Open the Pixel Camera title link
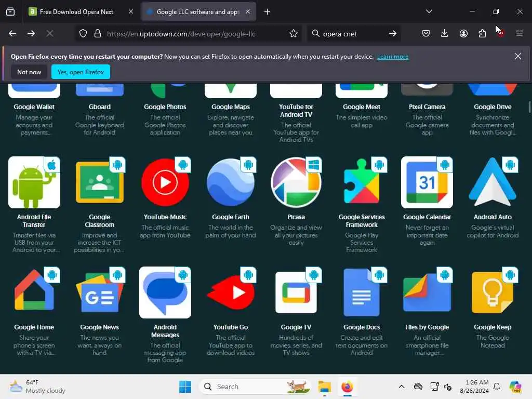 point(427,107)
